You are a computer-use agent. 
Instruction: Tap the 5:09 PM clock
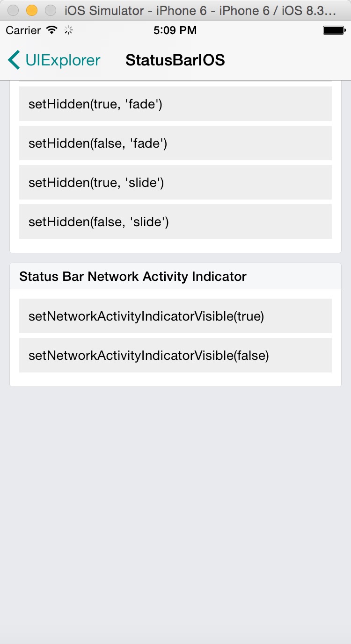[x=175, y=30]
